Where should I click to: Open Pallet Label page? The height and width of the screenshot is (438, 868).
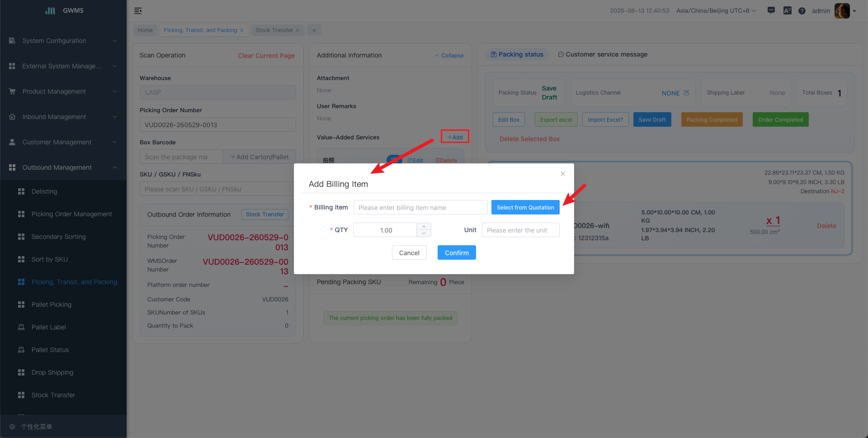[x=63, y=327]
